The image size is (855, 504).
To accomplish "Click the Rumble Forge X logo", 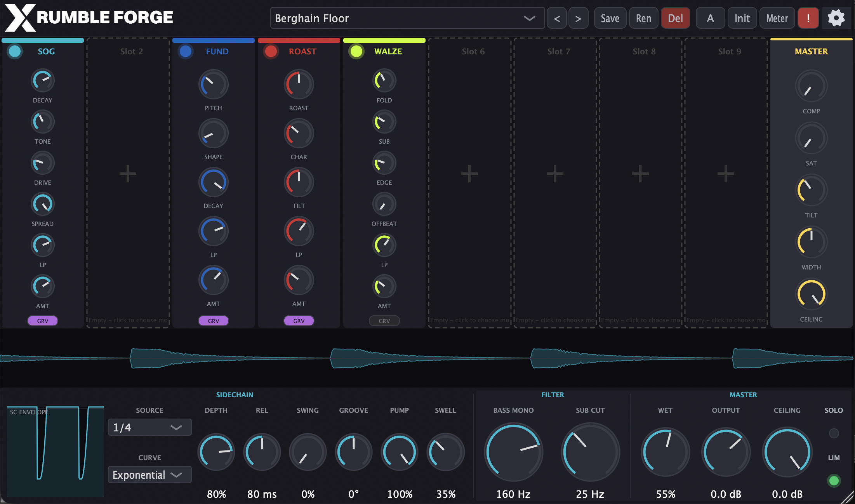I will (20, 18).
